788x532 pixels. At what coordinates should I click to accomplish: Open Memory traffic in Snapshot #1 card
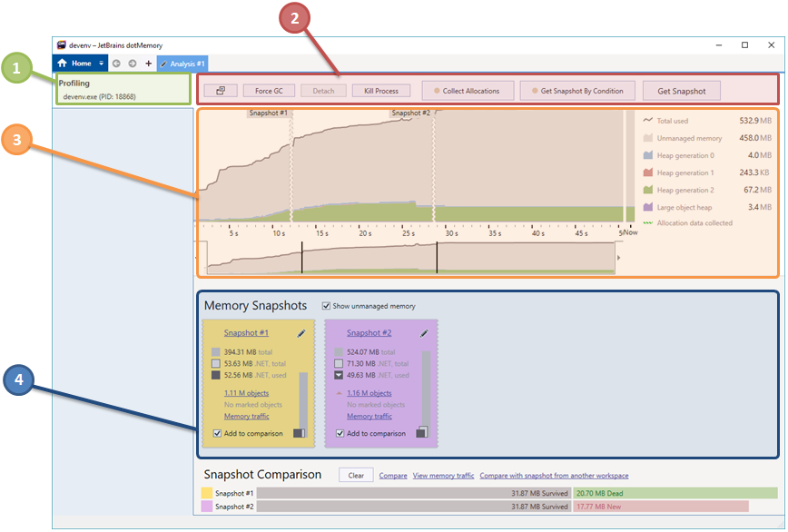pos(246,416)
